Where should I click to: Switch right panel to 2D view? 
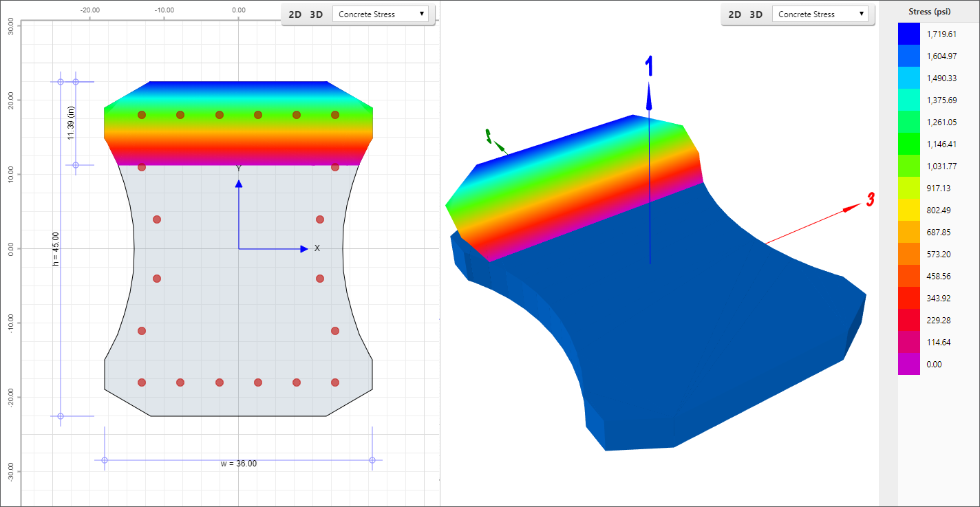coord(734,14)
